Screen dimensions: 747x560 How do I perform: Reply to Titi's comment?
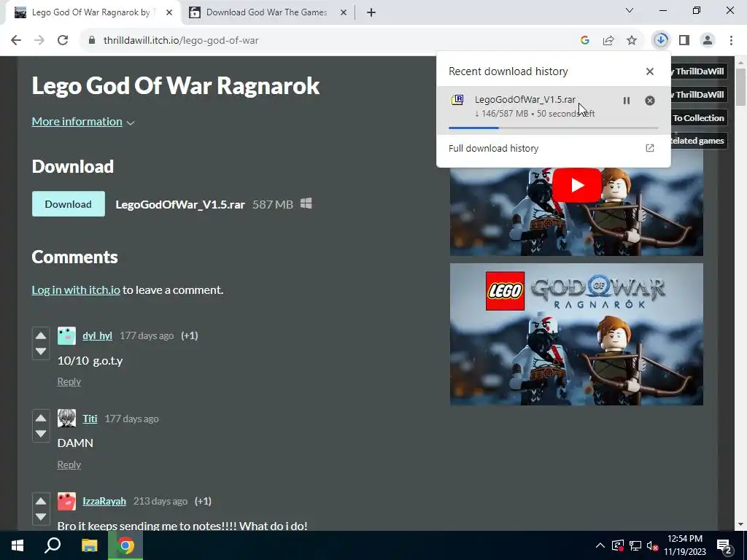click(x=69, y=464)
